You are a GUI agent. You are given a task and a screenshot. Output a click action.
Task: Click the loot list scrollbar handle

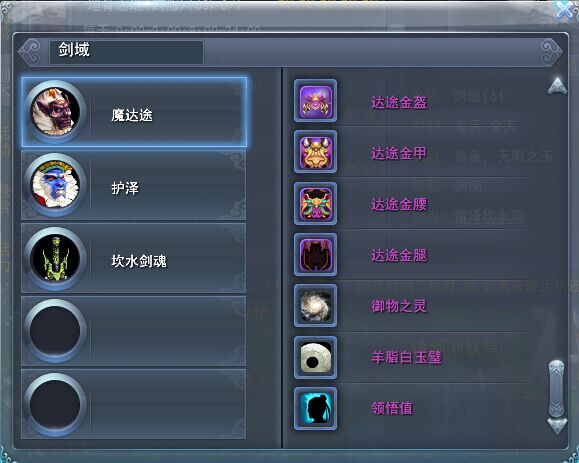(557, 389)
